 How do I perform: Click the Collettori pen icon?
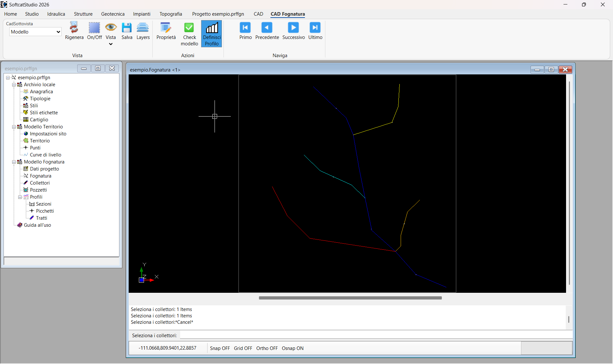point(26,183)
